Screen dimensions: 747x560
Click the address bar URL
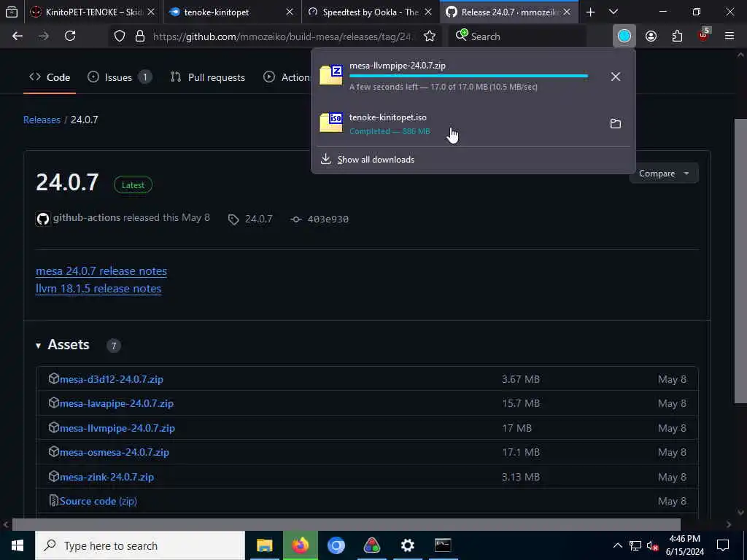[x=282, y=36]
